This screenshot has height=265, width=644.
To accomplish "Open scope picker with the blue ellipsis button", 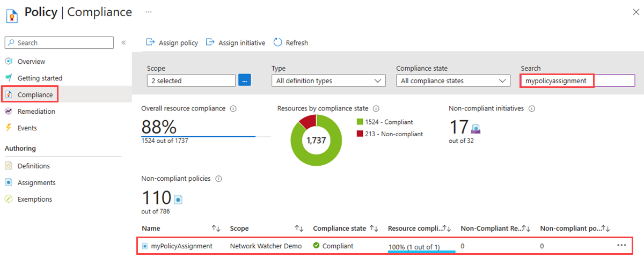I will pos(245,80).
